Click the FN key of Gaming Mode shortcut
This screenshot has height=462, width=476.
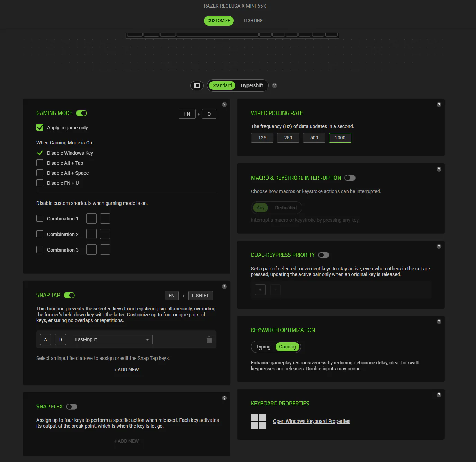pyautogui.click(x=187, y=114)
